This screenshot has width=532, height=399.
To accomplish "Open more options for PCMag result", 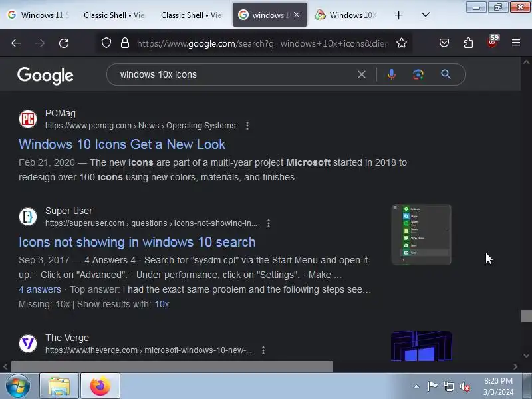I will (247, 126).
